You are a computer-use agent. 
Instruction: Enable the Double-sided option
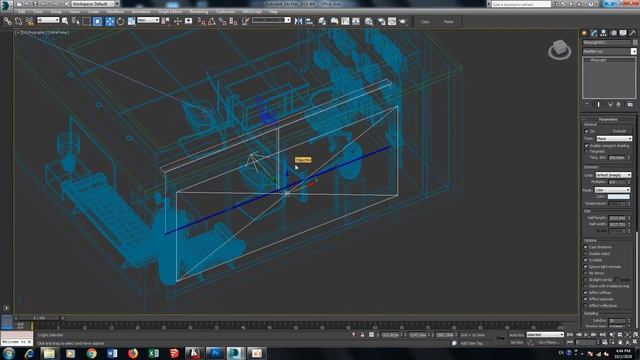click(586, 254)
